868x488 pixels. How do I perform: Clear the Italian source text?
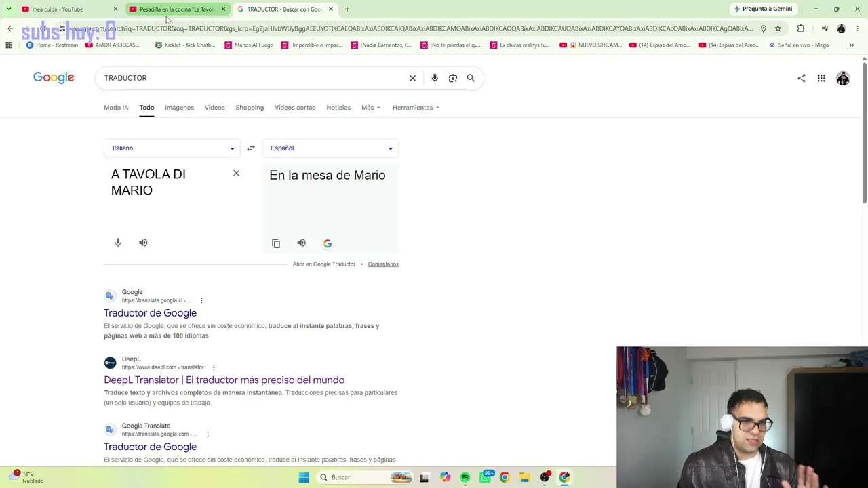(x=236, y=174)
